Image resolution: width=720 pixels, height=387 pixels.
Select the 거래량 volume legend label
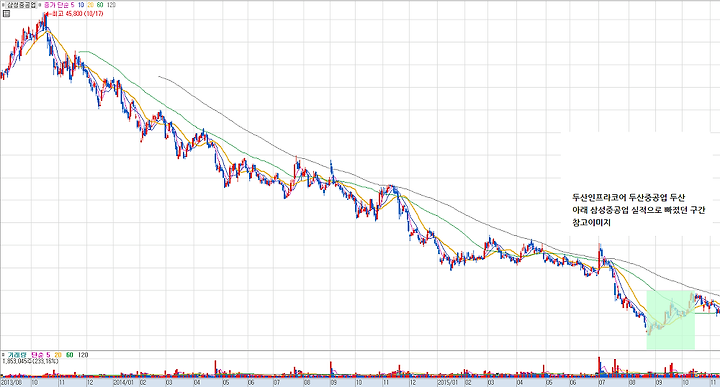click(17, 355)
